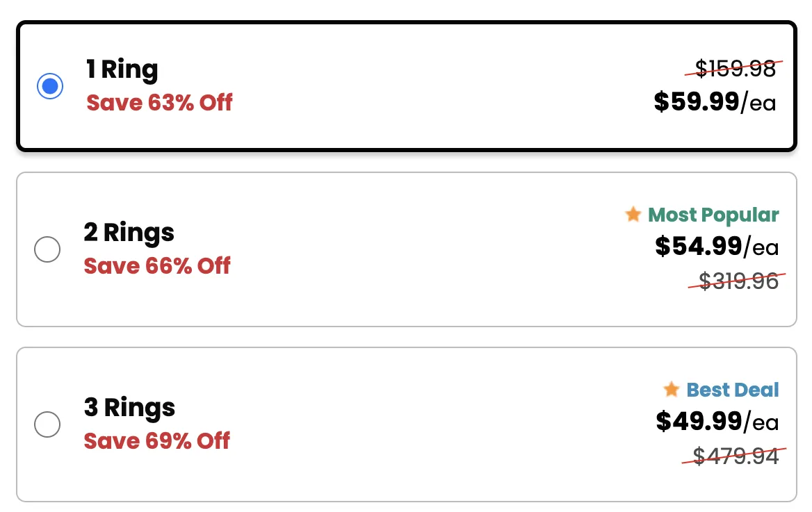This screenshot has width=812, height=512.
Task: Click the $49.99/ea price
Action: (717, 422)
